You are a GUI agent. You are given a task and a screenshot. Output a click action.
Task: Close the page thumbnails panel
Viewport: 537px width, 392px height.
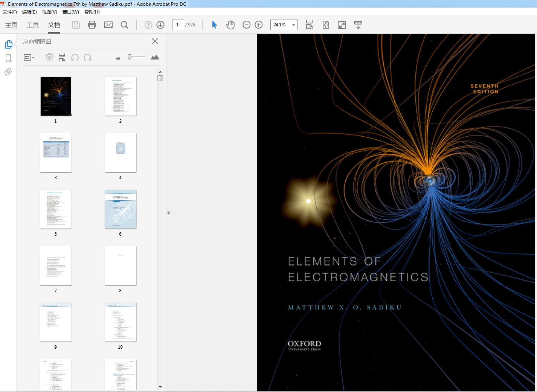[x=155, y=41]
